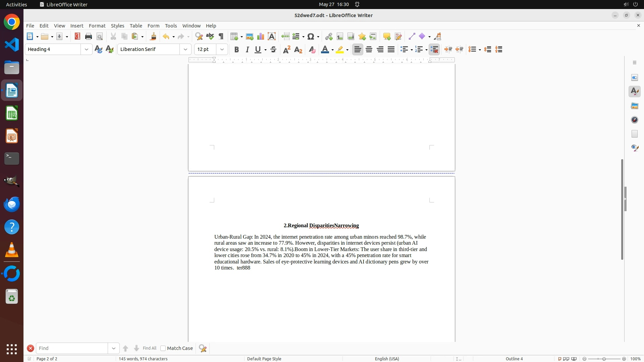644x362 pixels.
Task: Toggle Bold formatting
Action: coord(236,50)
